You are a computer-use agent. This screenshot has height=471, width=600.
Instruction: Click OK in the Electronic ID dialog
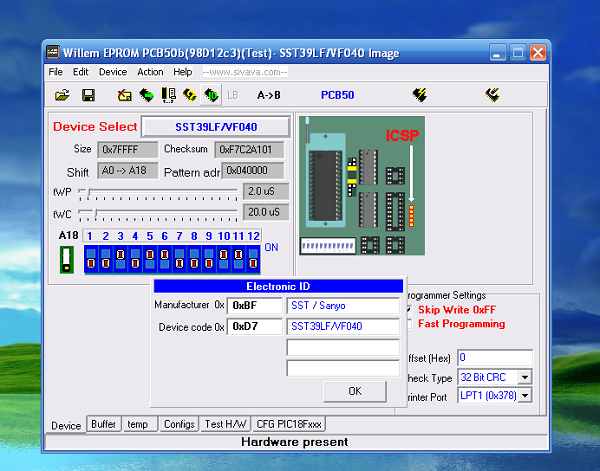(355, 391)
